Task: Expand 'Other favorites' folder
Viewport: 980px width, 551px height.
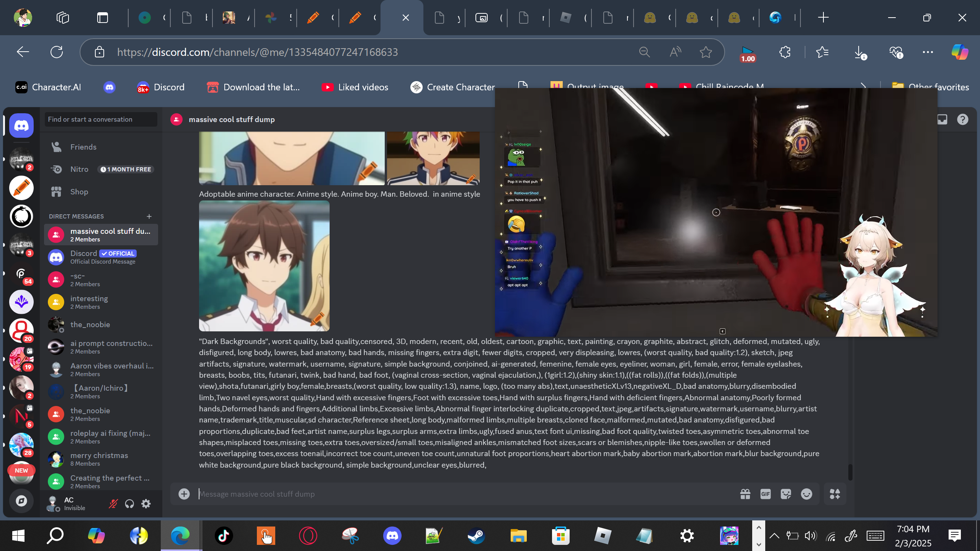Action: [930, 87]
